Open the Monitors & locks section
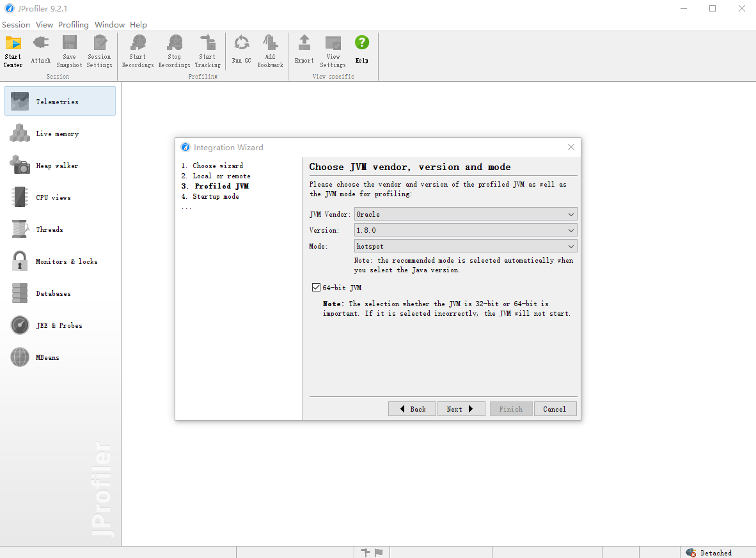 pyautogui.click(x=60, y=261)
